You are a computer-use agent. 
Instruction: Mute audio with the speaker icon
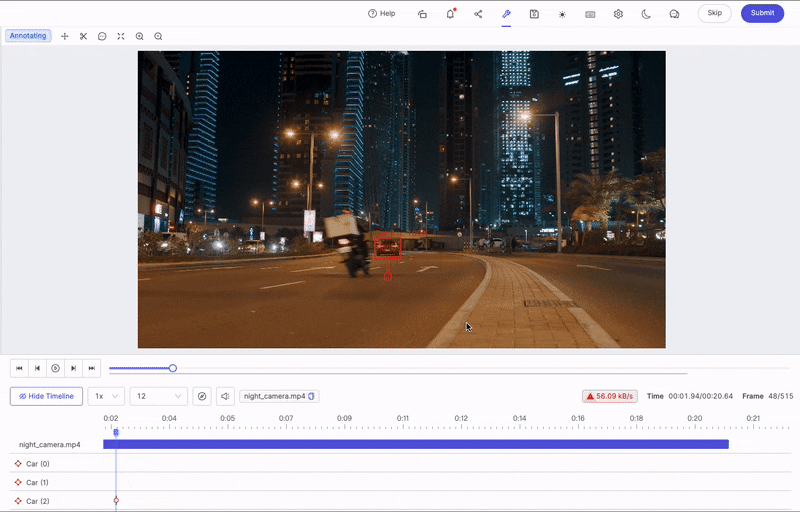click(x=225, y=396)
